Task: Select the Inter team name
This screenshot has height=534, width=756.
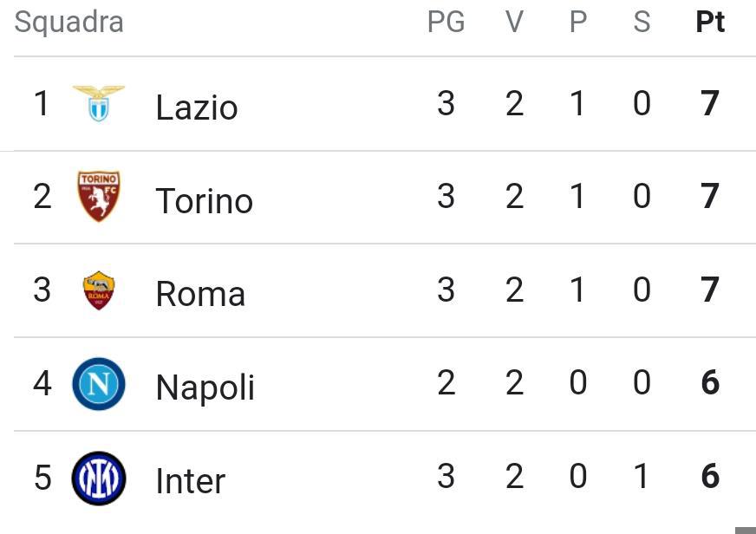Action: 191,481
